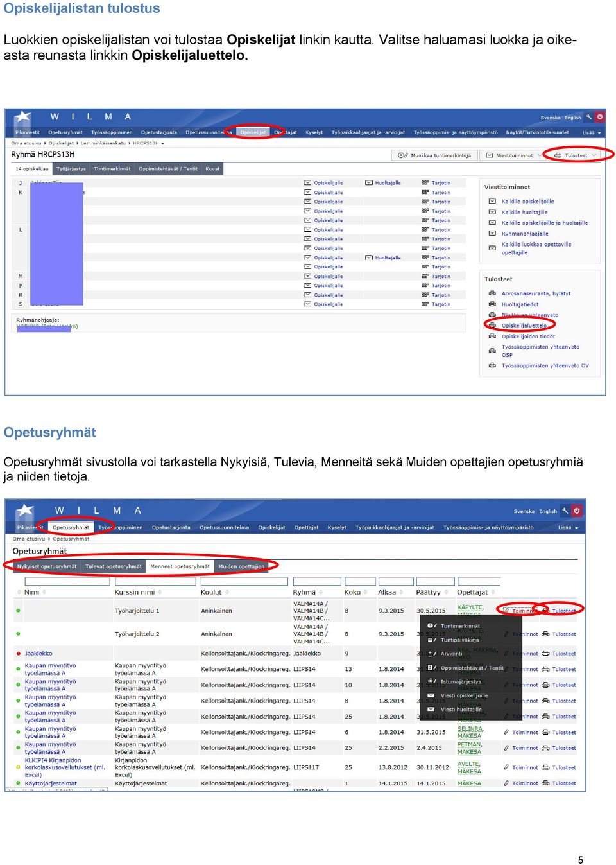
Task: Open Tulosteet dropdown button beside Viestitoiminnot
Action: point(574,155)
